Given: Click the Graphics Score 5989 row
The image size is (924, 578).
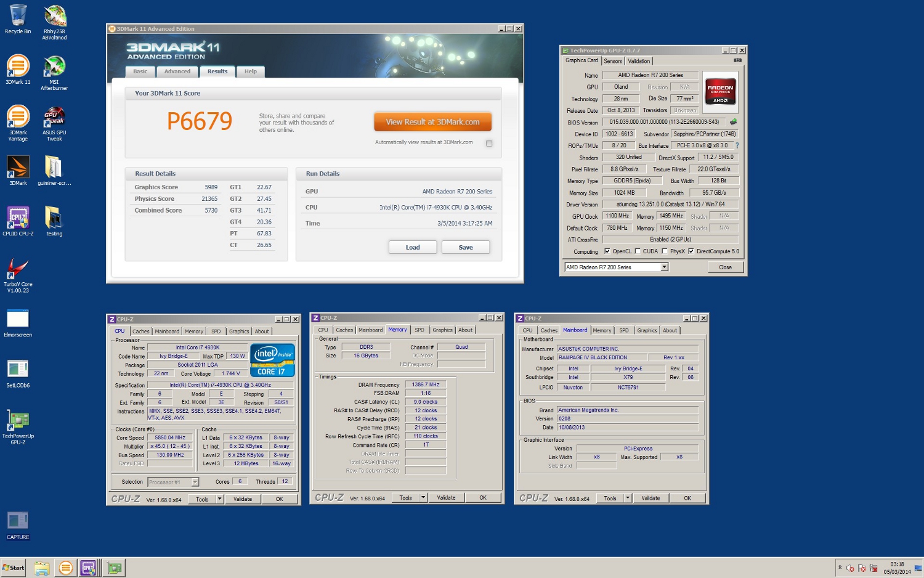Looking at the screenshot, I should (x=176, y=187).
